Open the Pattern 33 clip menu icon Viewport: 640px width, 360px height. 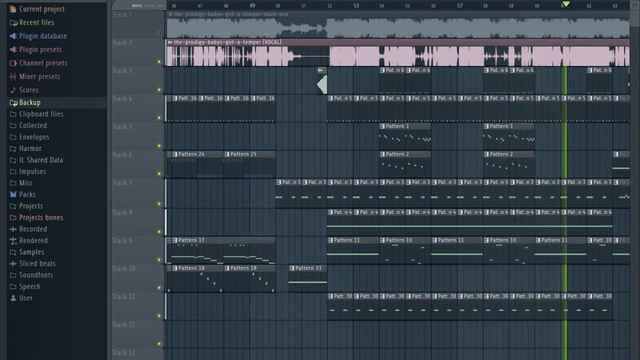click(292, 268)
